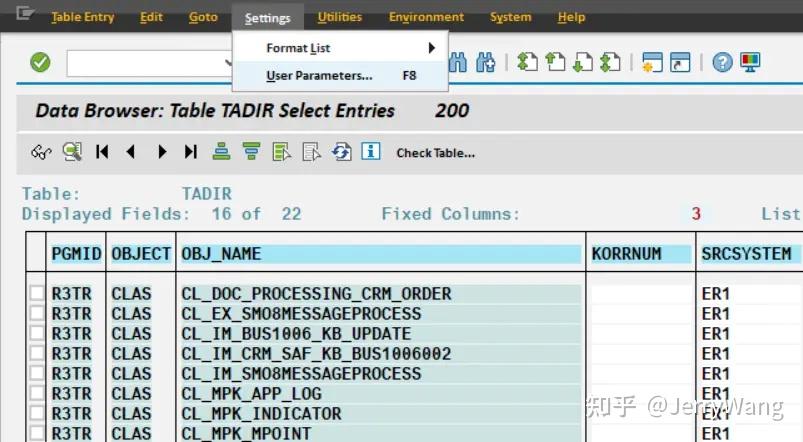Image resolution: width=803 pixels, height=442 pixels.
Task: Go to next entry arrow icon
Action: [162, 152]
